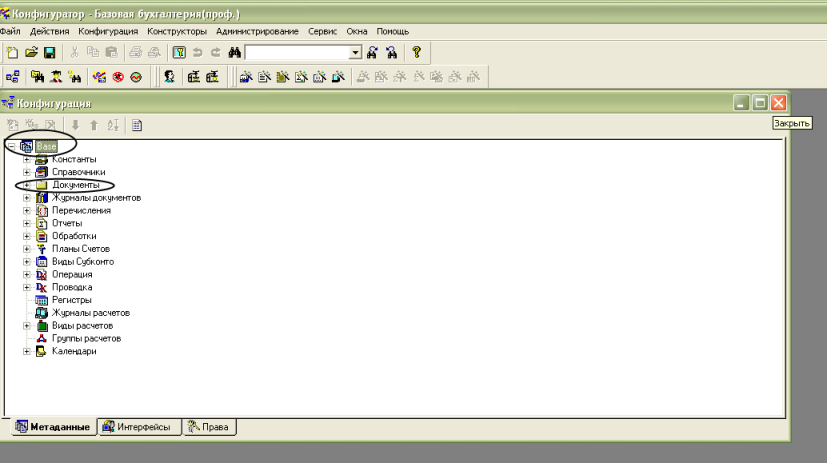Click the Description sheet icon in Конфигурация toolbar
Screen dimensions: 827x463
tap(137, 125)
